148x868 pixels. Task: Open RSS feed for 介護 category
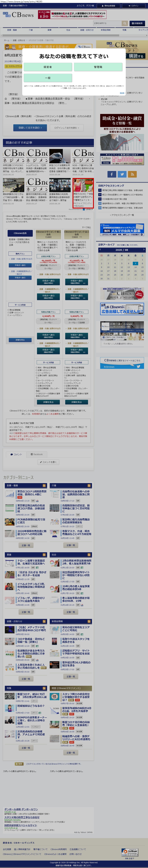pos(89,486)
